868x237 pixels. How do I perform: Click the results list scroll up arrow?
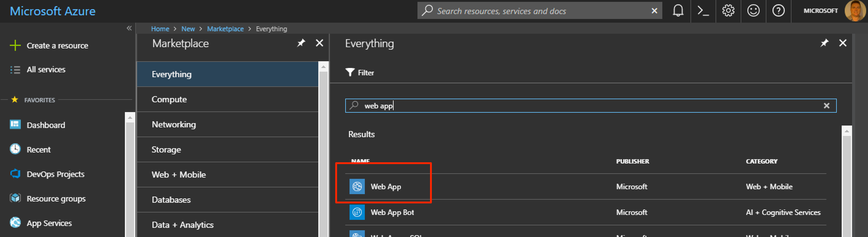[x=847, y=131]
